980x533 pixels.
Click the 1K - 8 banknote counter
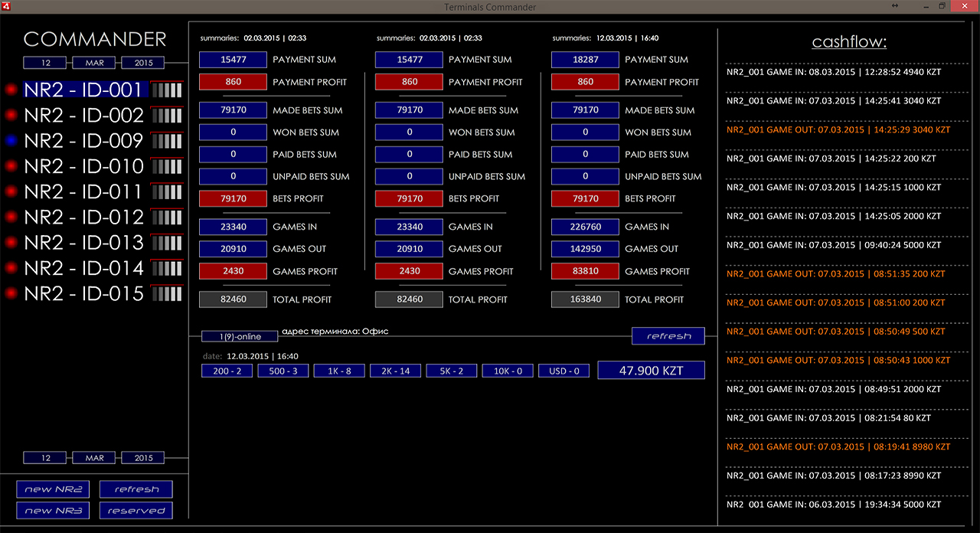(x=339, y=371)
